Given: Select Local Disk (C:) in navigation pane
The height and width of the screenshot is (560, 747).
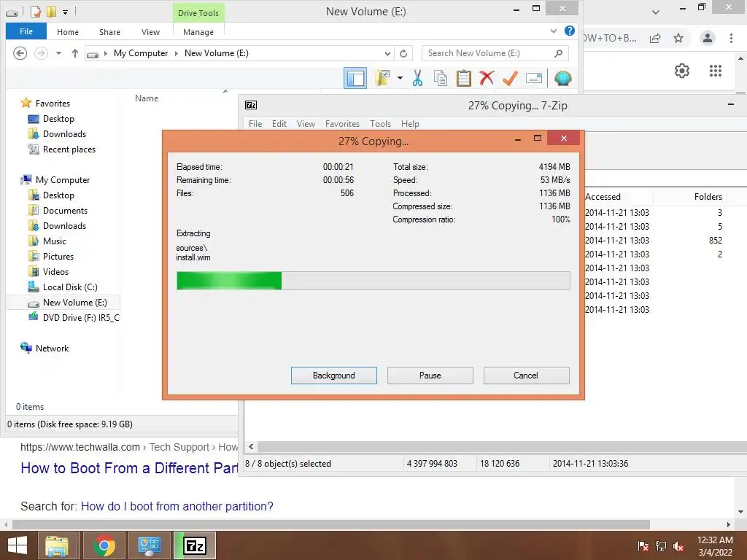Looking at the screenshot, I should click(70, 287).
